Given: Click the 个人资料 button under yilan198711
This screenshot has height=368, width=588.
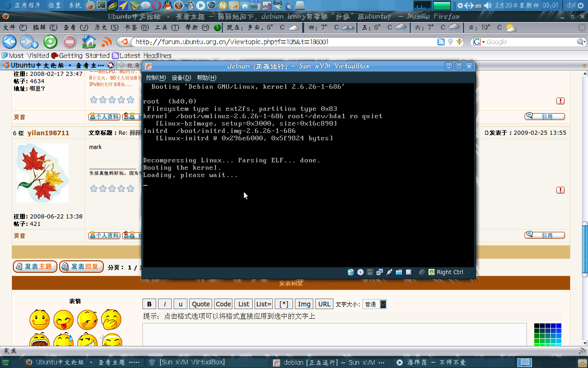Looking at the screenshot, I should [104, 235].
